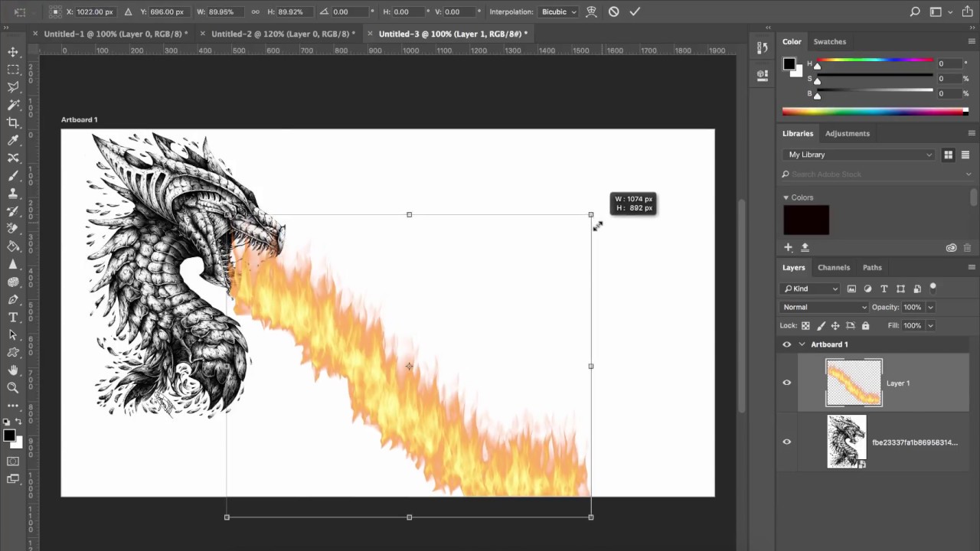Toggle the link between width and height
Viewport: 980px width, 551px height.
[255, 11]
